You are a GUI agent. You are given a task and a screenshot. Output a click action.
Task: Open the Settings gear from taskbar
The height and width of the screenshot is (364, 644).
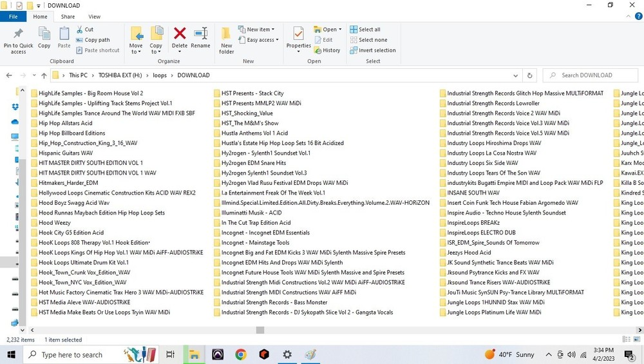pos(287,354)
